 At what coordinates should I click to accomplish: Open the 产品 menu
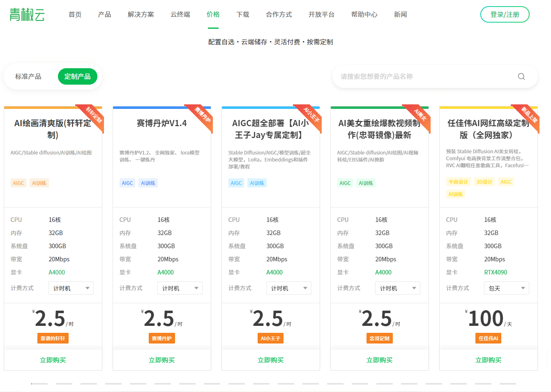tap(105, 14)
